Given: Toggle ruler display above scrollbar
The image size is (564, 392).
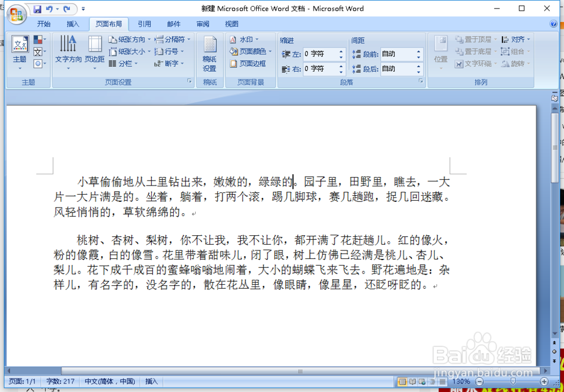Looking at the screenshot, I should (x=554, y=98).
